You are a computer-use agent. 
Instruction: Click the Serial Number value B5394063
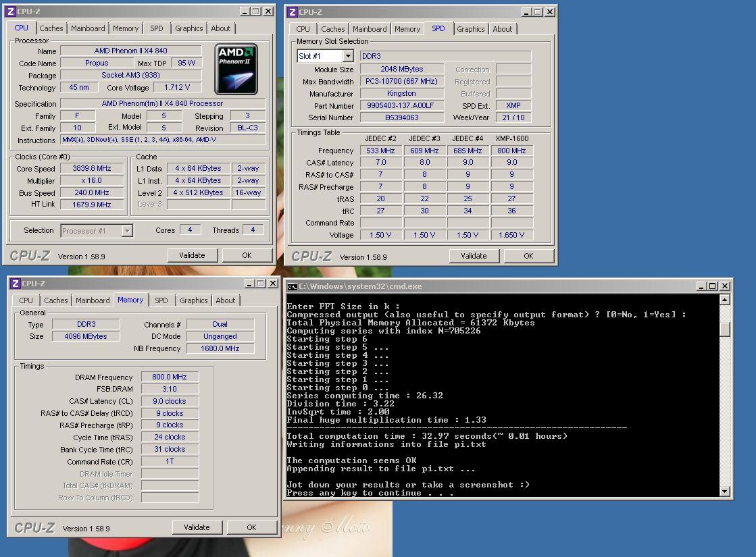pyautogui.click(x=401, y=117)
